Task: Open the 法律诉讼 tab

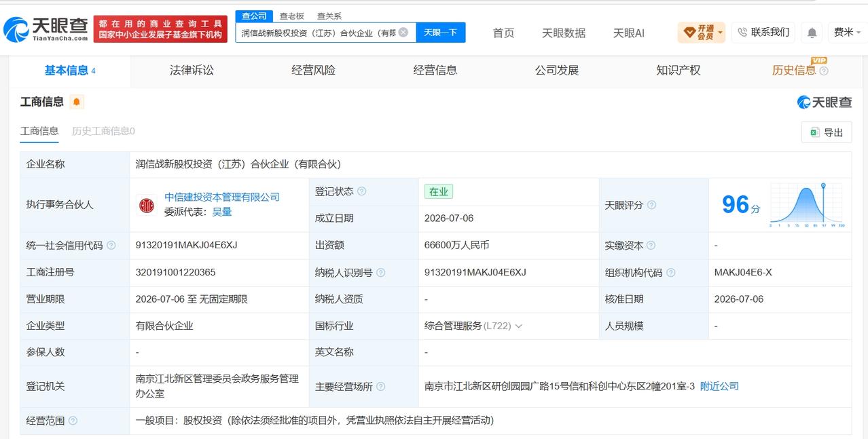Action: tap(192, 70)
